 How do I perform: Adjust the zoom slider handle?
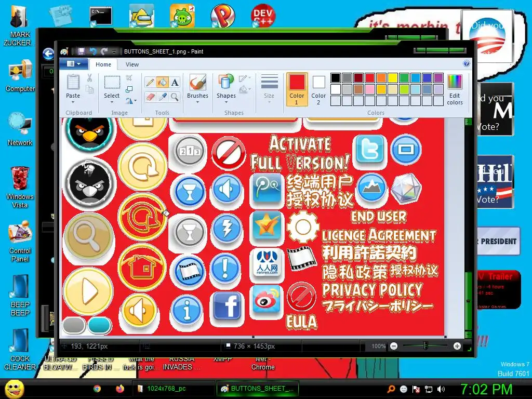425,345
